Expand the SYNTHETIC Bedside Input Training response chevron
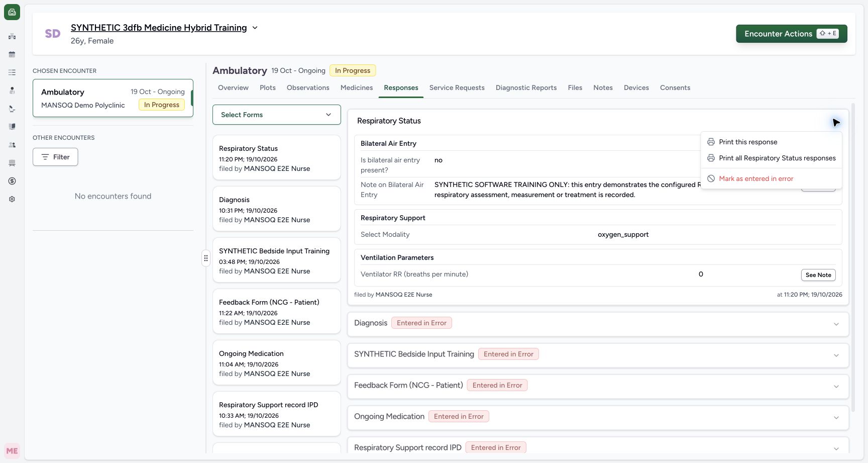 836,355
